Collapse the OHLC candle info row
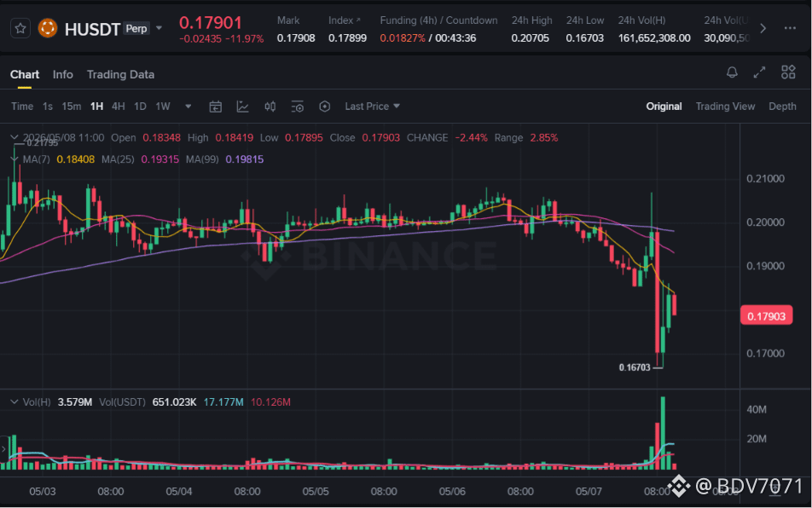 coord(14,137)
